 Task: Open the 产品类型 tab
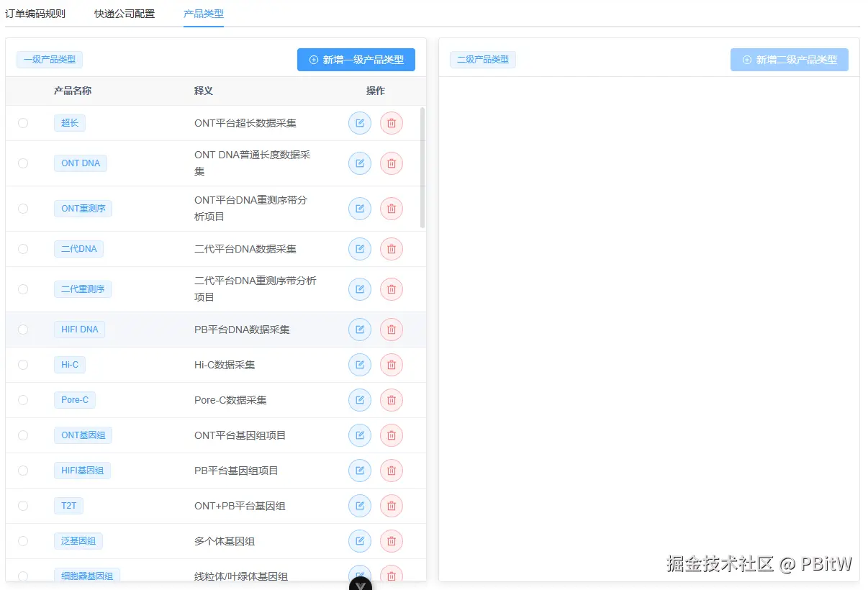click(204, 14)
